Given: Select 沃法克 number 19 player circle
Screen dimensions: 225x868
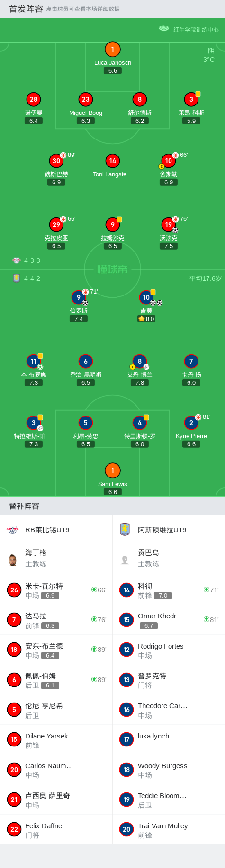Looking at the screenshot, I should coord(169,225).
